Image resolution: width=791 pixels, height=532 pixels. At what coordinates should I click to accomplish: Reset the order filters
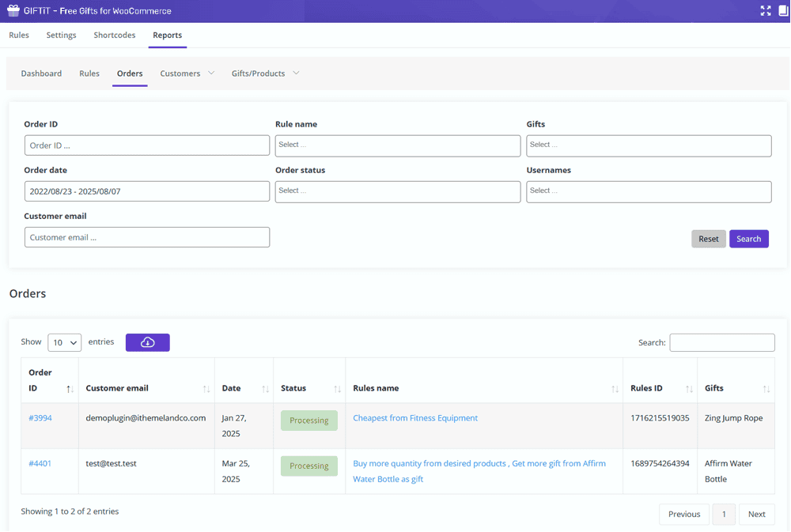(708, 238)
